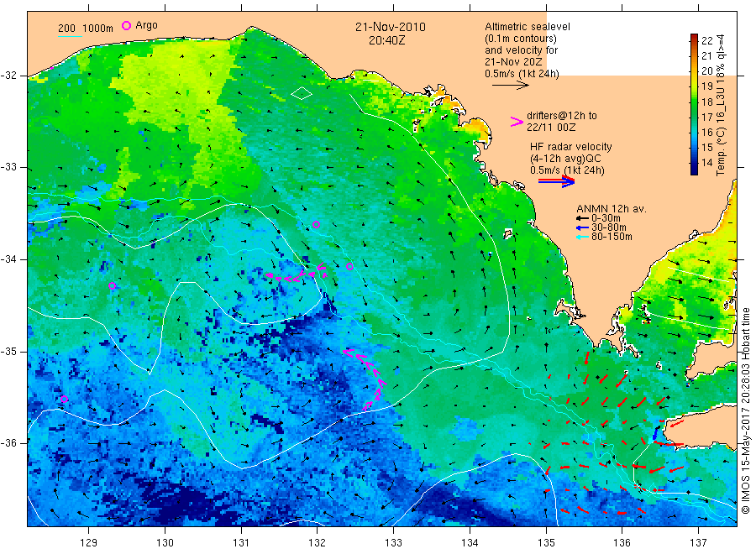Click the '200 1000m' depth legend text

(x=86, y=28)
